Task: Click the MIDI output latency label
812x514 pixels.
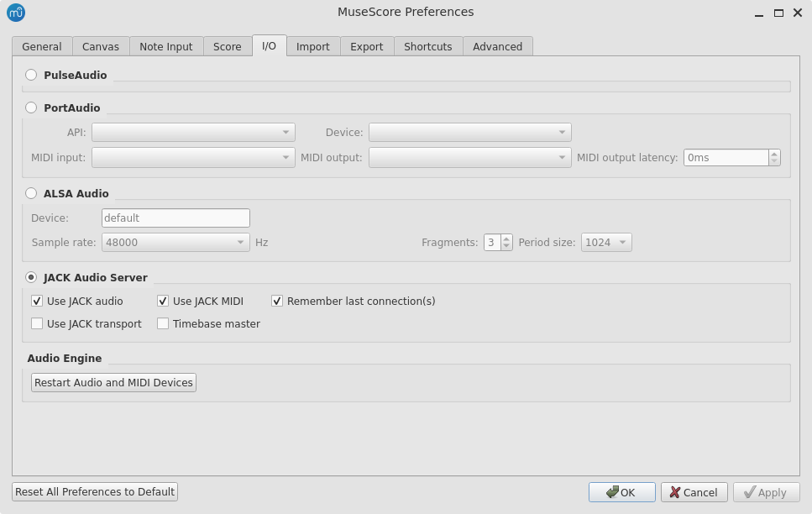Action: (x=627, y=158)
